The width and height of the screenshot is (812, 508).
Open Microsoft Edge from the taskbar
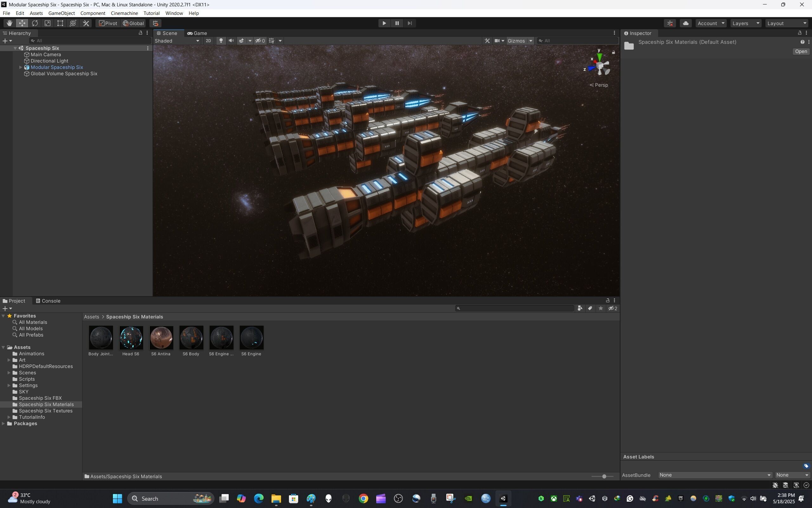click(259, 498)
